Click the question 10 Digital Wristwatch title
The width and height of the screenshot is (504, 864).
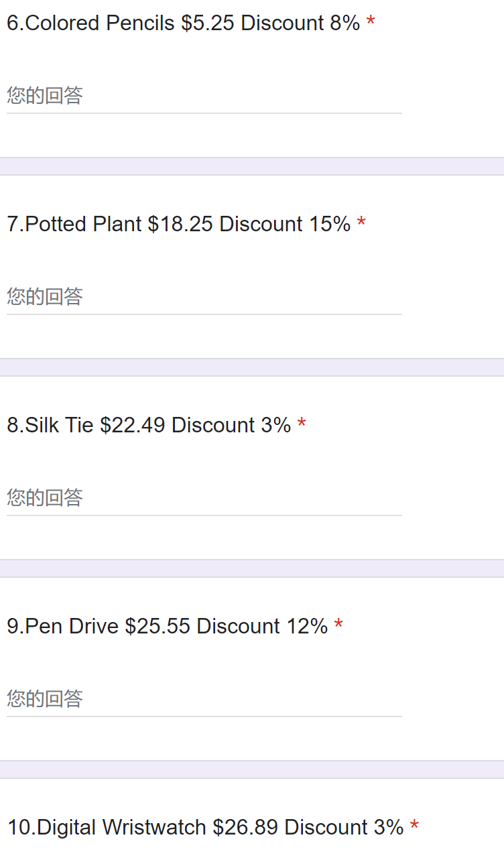click(x=205, y=827)
